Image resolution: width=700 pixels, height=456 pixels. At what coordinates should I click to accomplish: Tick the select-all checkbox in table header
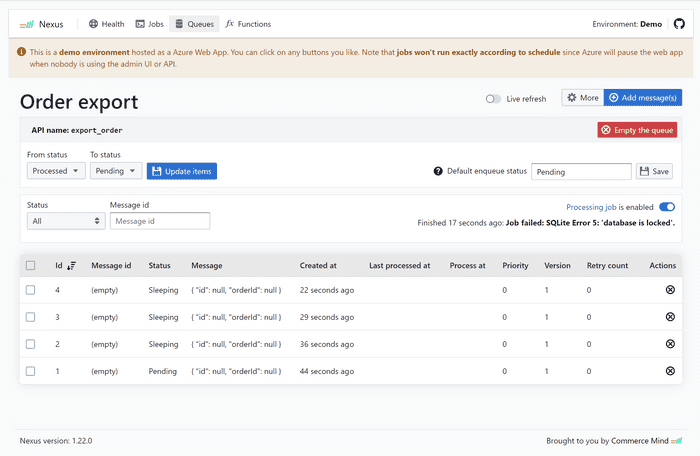tap(30, 266)
